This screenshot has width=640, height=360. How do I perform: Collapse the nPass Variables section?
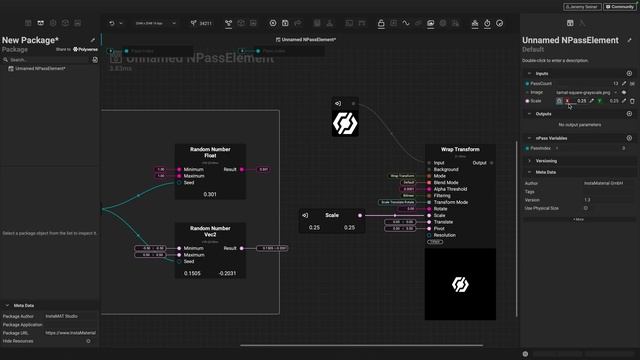(x=529, y=138)
